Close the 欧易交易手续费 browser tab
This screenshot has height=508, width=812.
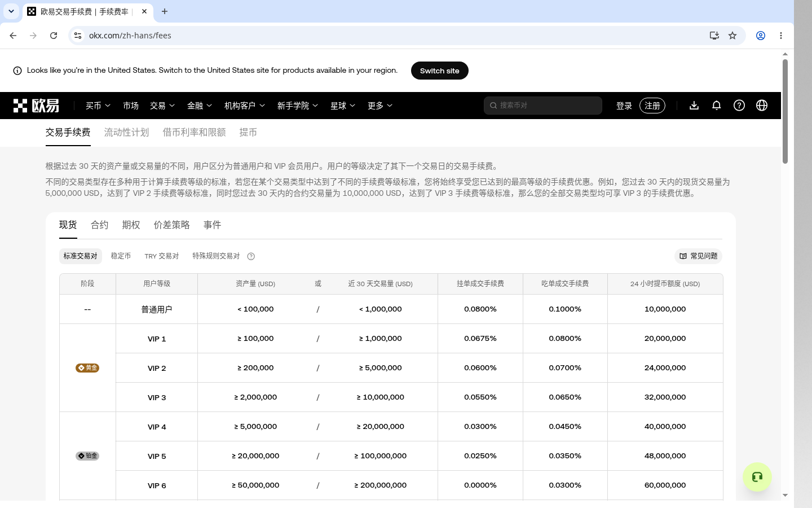144,11
